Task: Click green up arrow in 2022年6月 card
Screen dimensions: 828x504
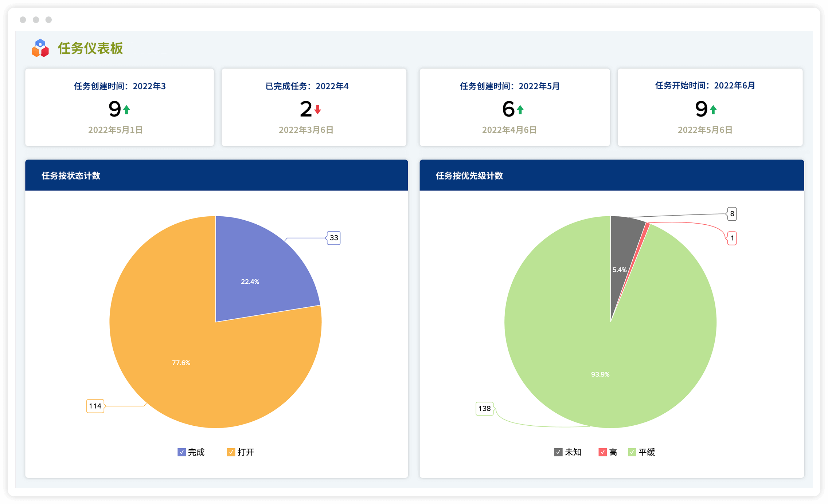Action: [x=713, y=110]
